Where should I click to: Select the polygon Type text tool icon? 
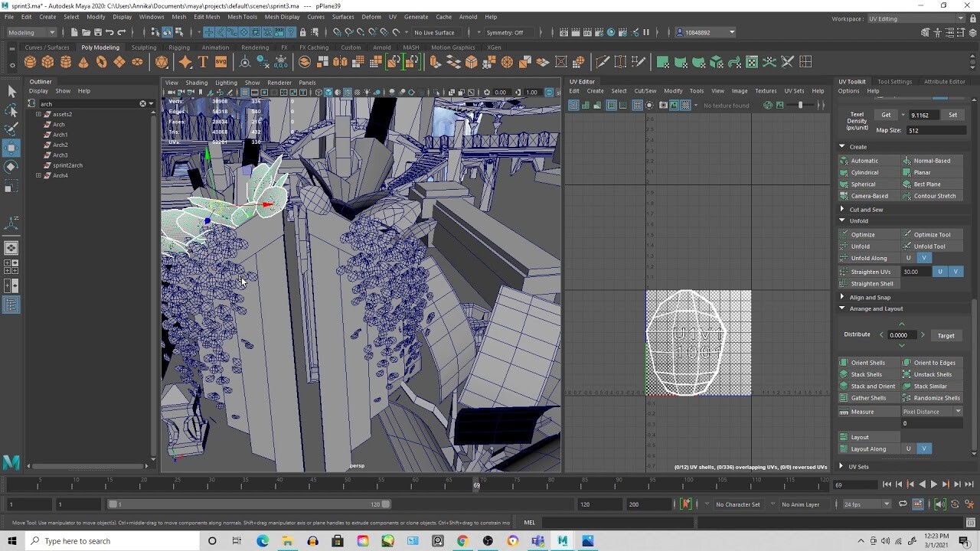pyautogui.click(x=203, y=62)
